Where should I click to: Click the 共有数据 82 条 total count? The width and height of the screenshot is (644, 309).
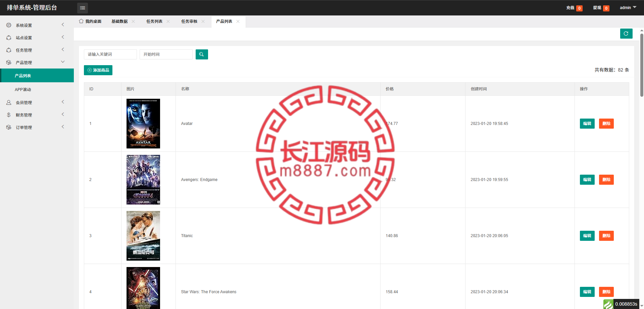(612, 70)
